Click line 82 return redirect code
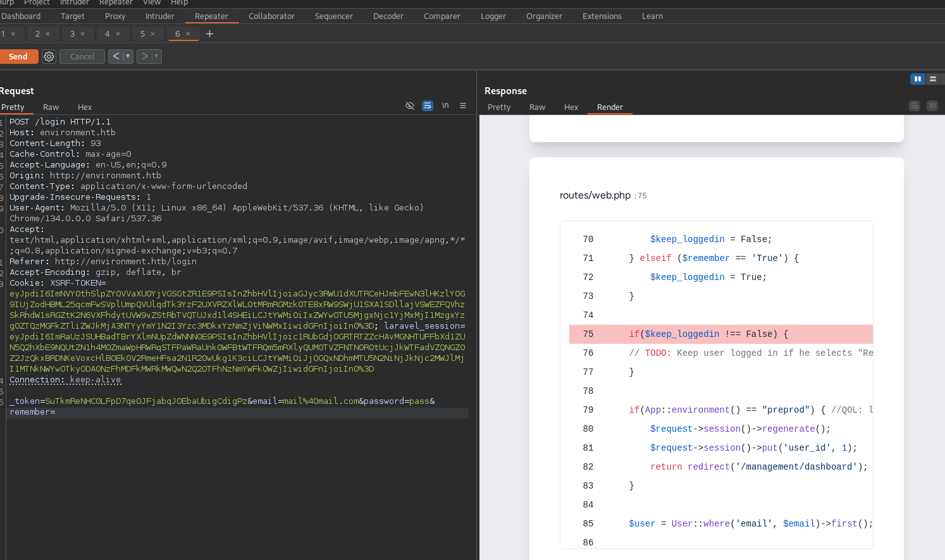Viewport: 945px width, 560px height. tap(759, 466)
